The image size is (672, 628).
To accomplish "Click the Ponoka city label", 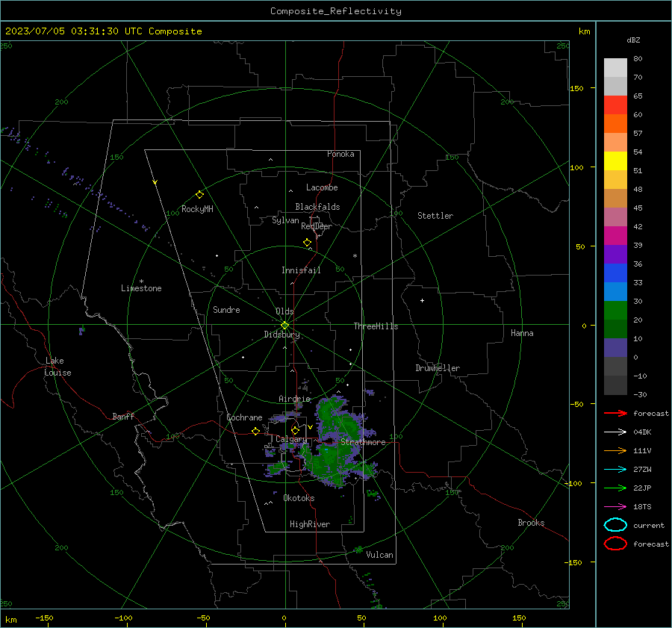I will pos(340,154).
